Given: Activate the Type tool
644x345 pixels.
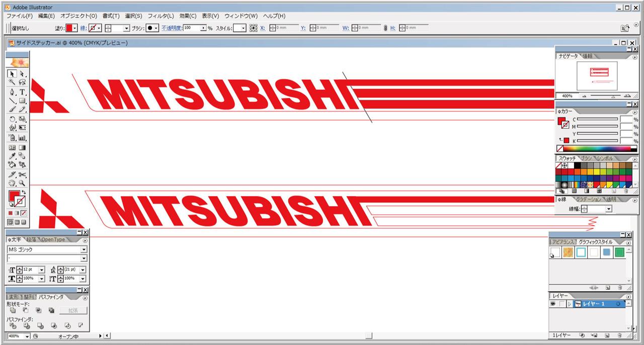Looking at the screenshot, I should [x=22, y=92].
